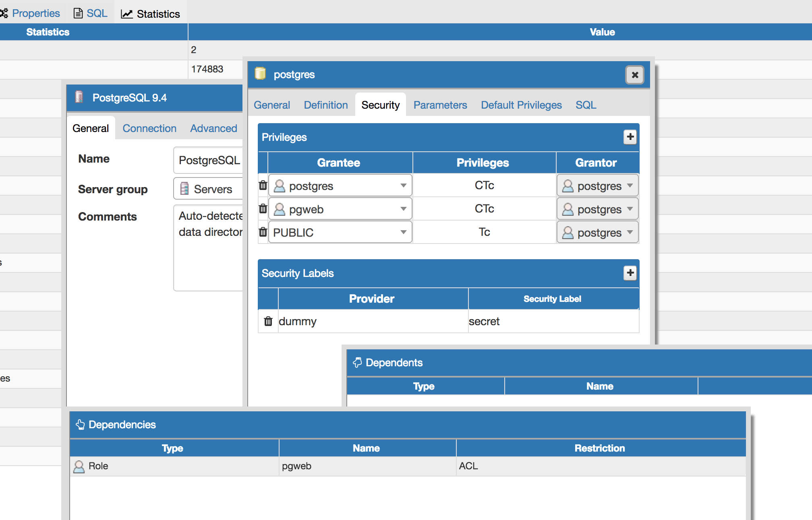This screenshot has height=520, width=812.
Task: Switch to the Default Privileges tab
Action: pyautogui.click(x=521, y=105)
